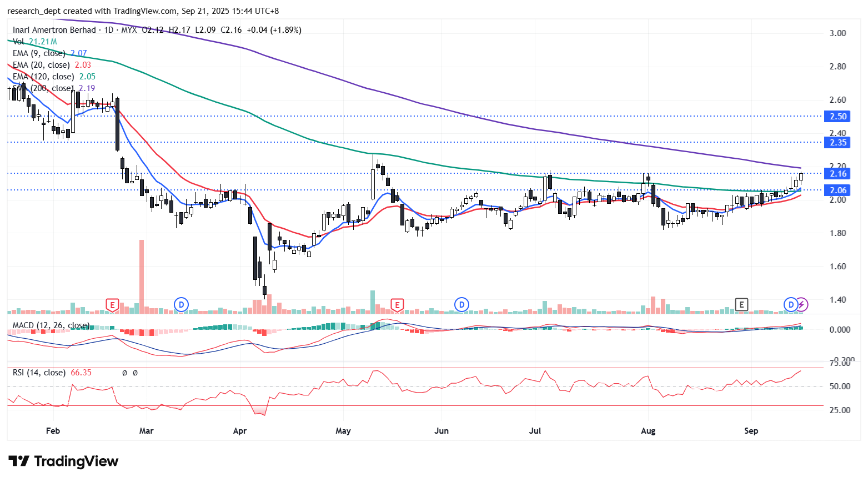Viewport: 868px width, 482px height.
Task: Open the gray earnings marker before September
Action: (741, 304)
